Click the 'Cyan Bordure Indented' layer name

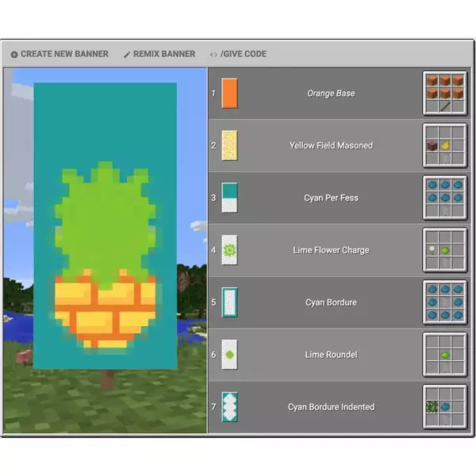tap(331, 407)
